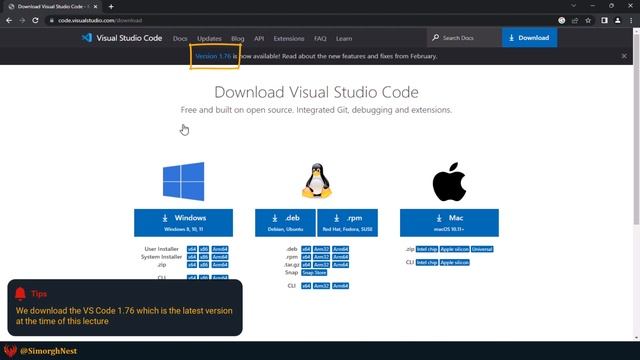The width and height of the screenshot is (640, 360).
Task: Click Arm64 for Windows User Installer
Action: click(220, 249)
